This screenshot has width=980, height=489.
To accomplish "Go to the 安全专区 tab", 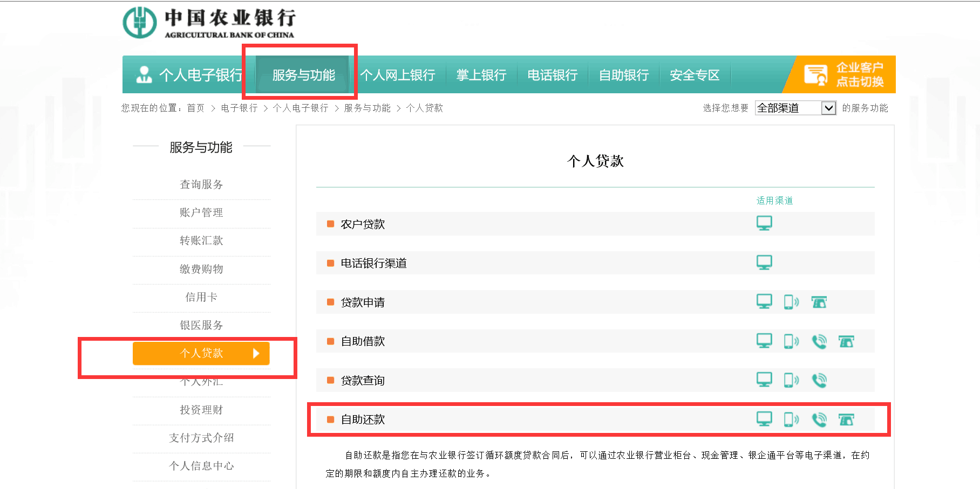I will pyautogui.click(x=695, y=75).
